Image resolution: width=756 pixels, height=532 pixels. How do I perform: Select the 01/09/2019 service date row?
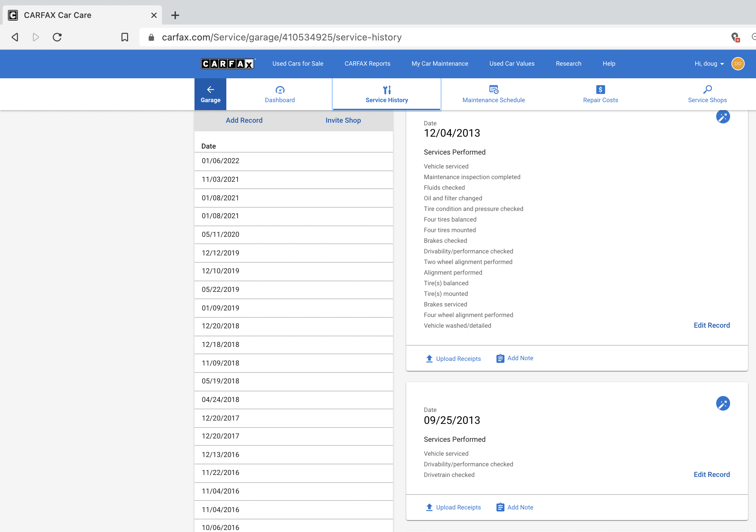pos(294,308)
